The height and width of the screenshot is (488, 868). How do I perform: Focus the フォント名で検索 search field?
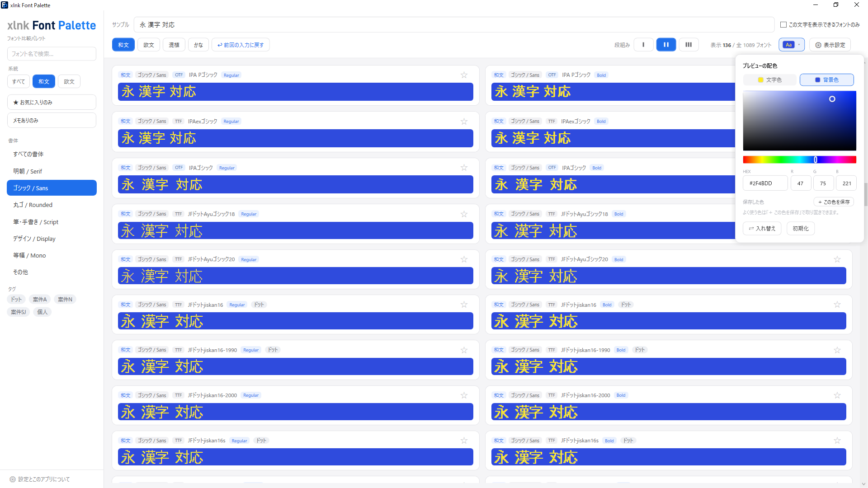pos(52,54)
